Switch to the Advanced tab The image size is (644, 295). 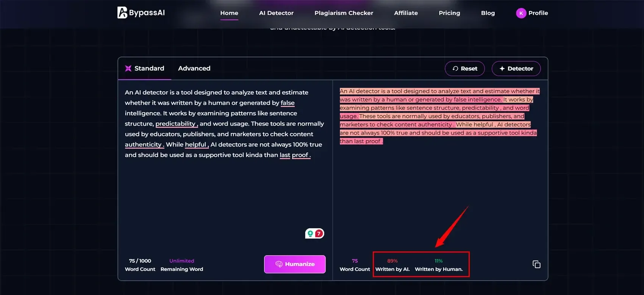(x=194, y=69)
